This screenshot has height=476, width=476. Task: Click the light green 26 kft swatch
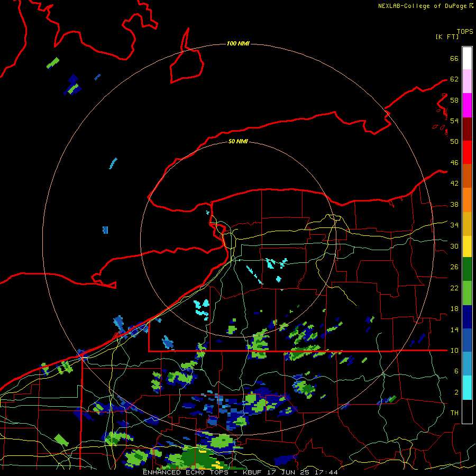[467, 293]
